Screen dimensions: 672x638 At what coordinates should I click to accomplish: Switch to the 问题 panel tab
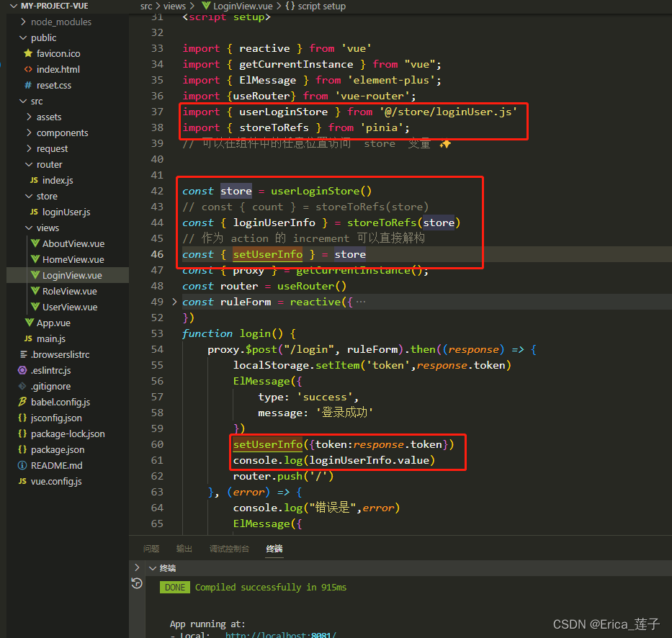[151, 549]
